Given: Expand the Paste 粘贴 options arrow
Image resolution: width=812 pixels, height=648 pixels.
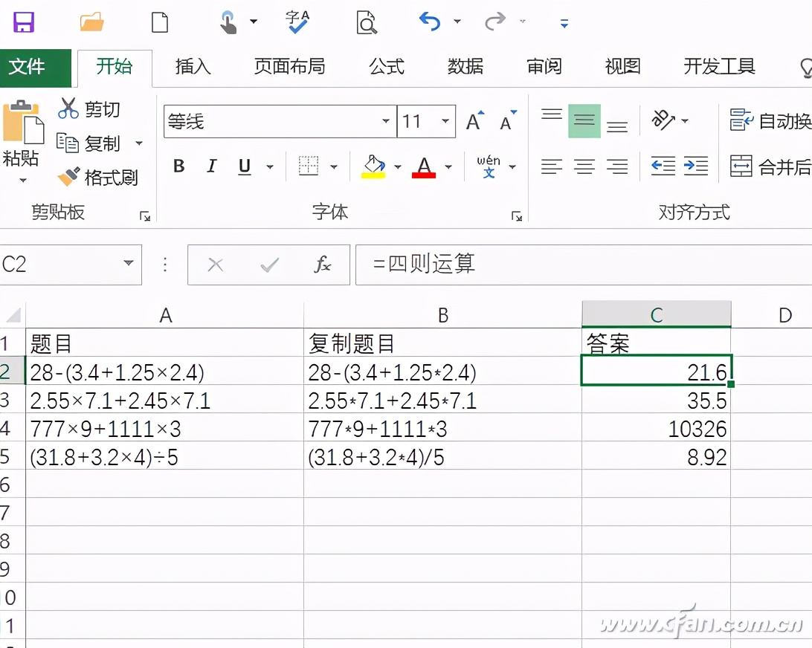Looking at the screenshot, I should click(x=23, y=180).
